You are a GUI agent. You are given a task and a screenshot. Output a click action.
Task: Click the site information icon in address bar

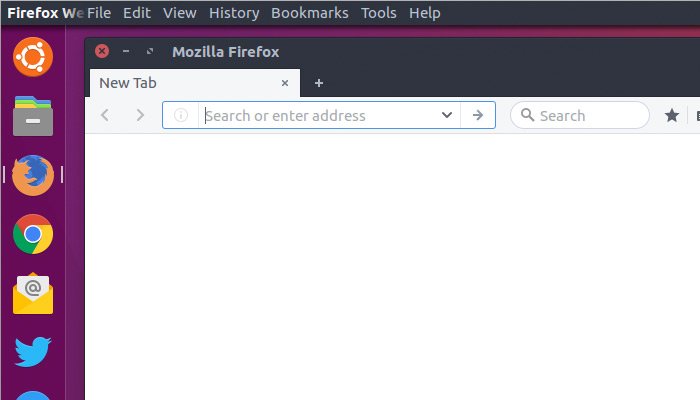click(x=181, y=115)
